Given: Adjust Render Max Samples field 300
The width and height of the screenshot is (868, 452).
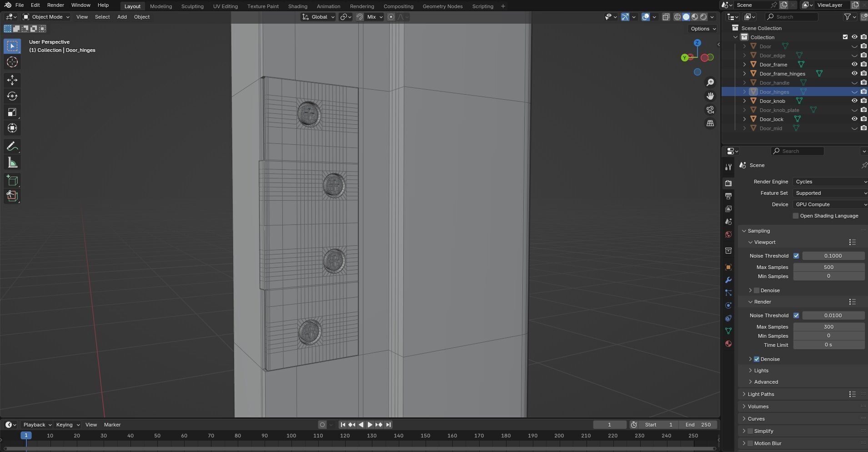Looking at the screenshot, I should pyautogui.click(x=828, y=327).
